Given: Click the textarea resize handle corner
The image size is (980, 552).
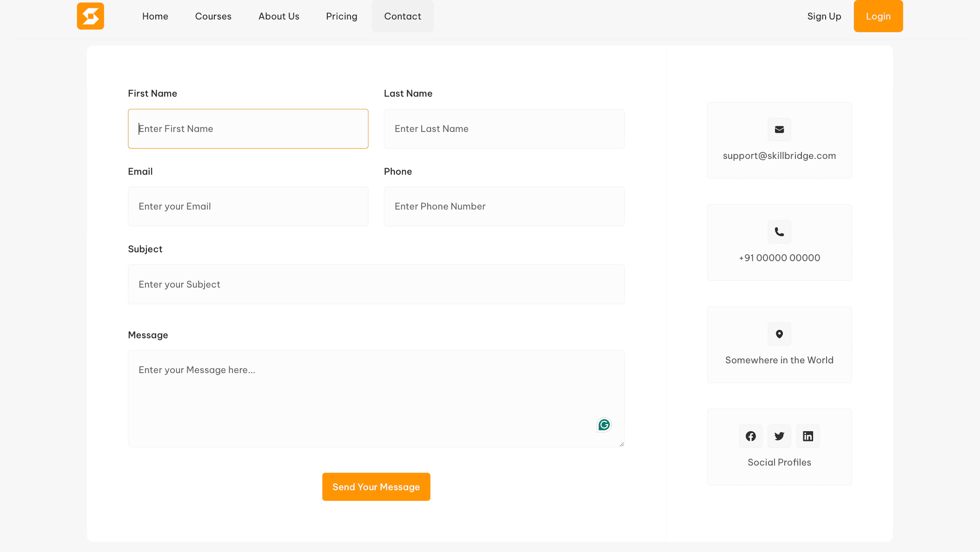Looking at the screenshot, I should pos(622,444).
